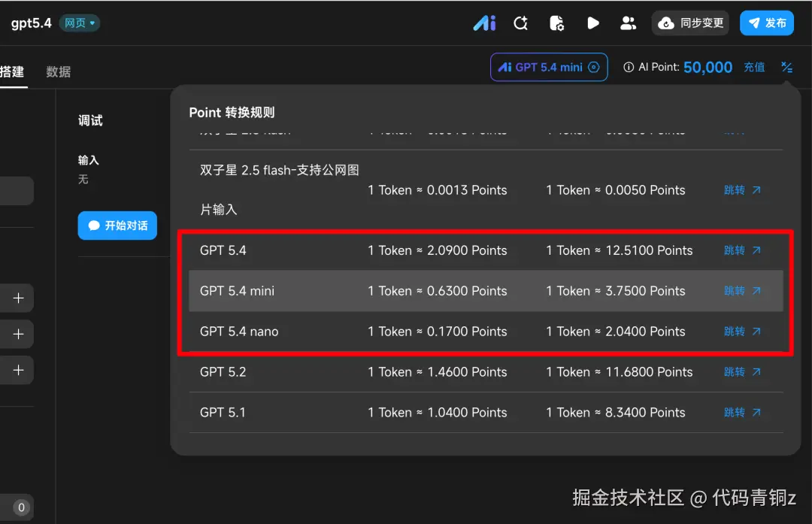812x524 pixels.
Task: Open the GPT 5.4 mini model selector
Action: [x=549, y=67]
